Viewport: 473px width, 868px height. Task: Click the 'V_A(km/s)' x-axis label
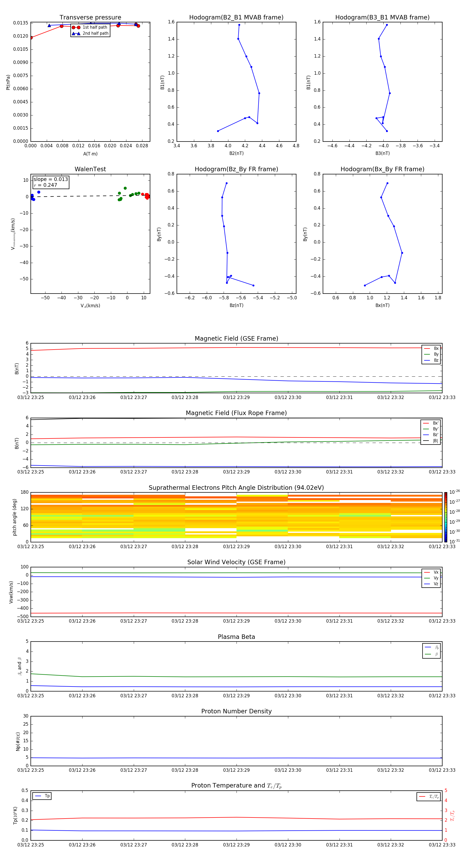click(90, 306)
